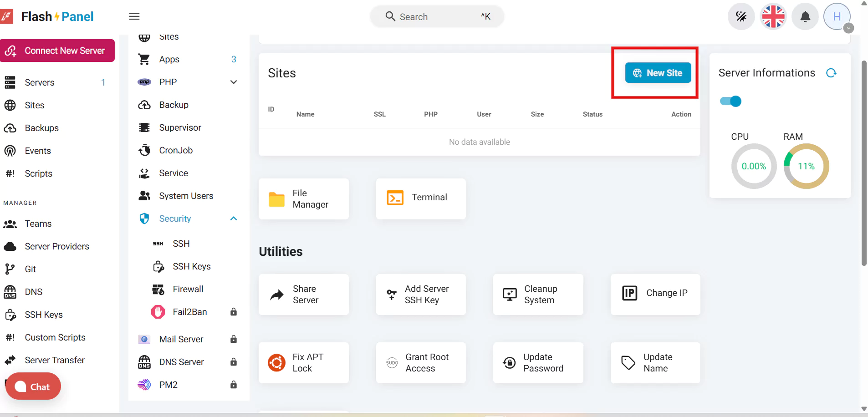Click the RAM usage gauge
868x417 pixels.
pyautogui.click(x=806, y=166)
